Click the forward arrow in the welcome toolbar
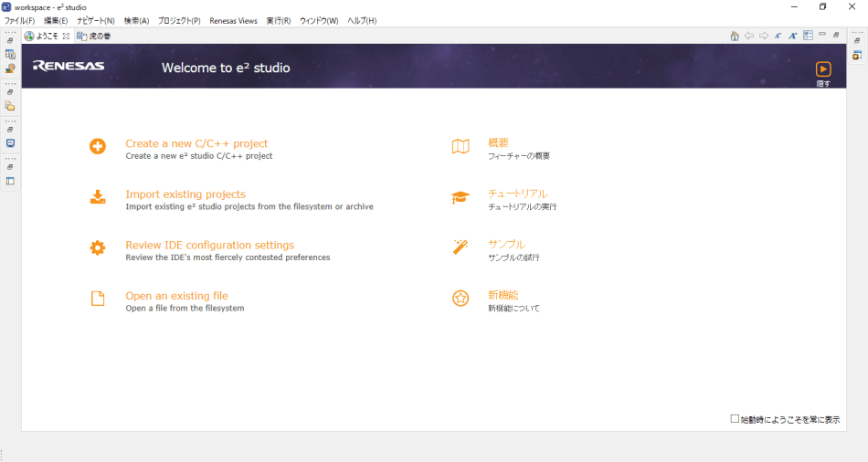The width and height of the screenshot is (868, 462). (x=764, y=36)
